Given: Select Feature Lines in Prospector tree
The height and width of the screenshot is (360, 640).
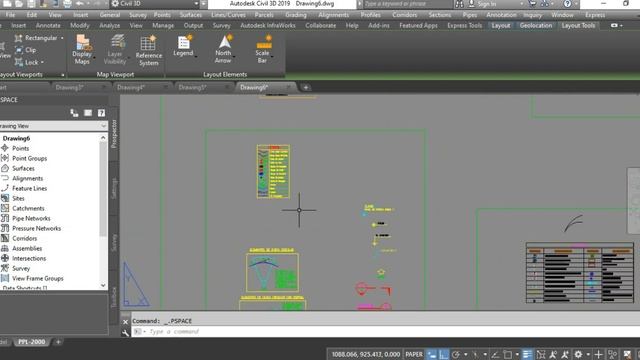Looking at the screenshot, I should coord(29,189).
